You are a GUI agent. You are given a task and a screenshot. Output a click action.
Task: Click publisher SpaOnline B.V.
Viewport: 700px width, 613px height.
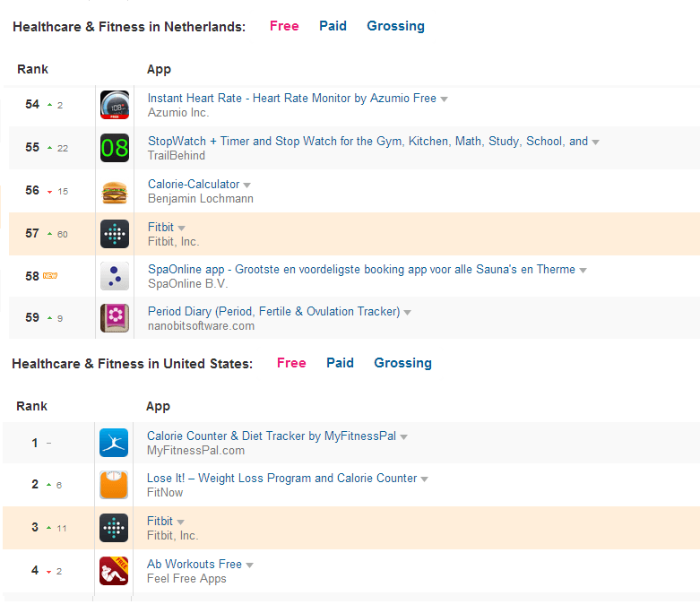point(187,283)
